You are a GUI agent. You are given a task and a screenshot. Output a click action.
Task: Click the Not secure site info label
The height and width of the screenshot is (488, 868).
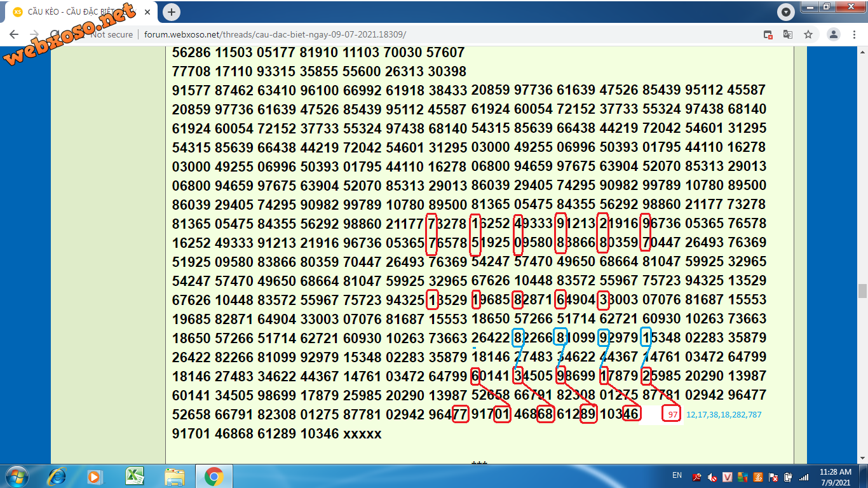coord(111,34)
